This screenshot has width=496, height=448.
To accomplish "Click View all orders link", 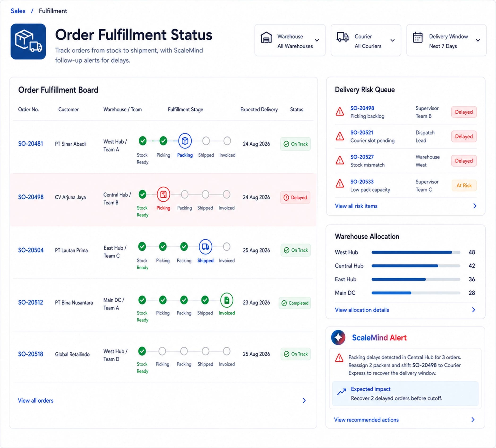I will point(35,401).
